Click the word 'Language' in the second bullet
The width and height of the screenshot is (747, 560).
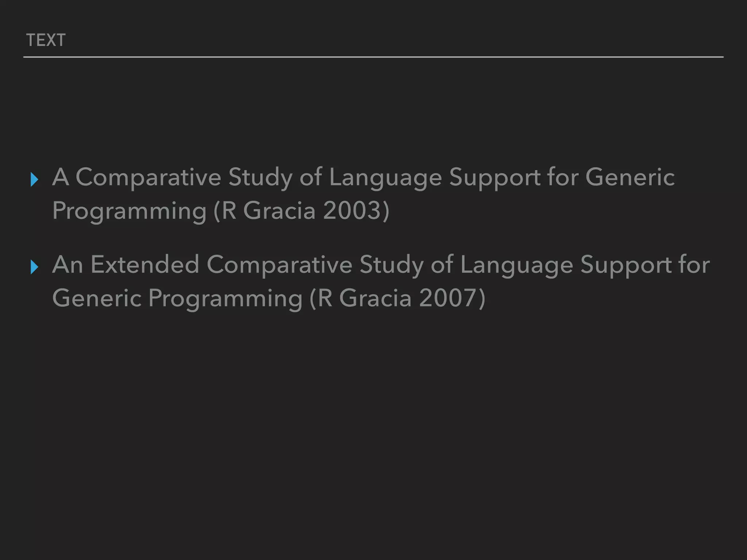[x=516, y=266]
